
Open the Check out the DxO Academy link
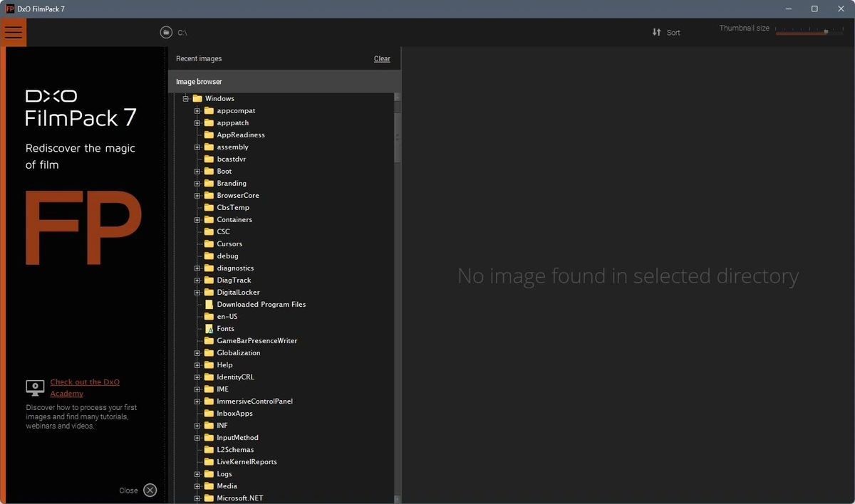pos(84,388)
